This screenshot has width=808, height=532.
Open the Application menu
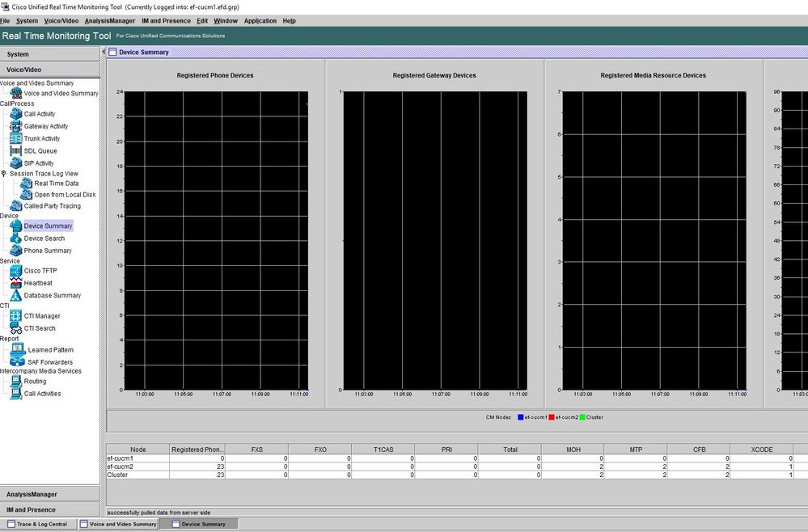click(260, 21)
